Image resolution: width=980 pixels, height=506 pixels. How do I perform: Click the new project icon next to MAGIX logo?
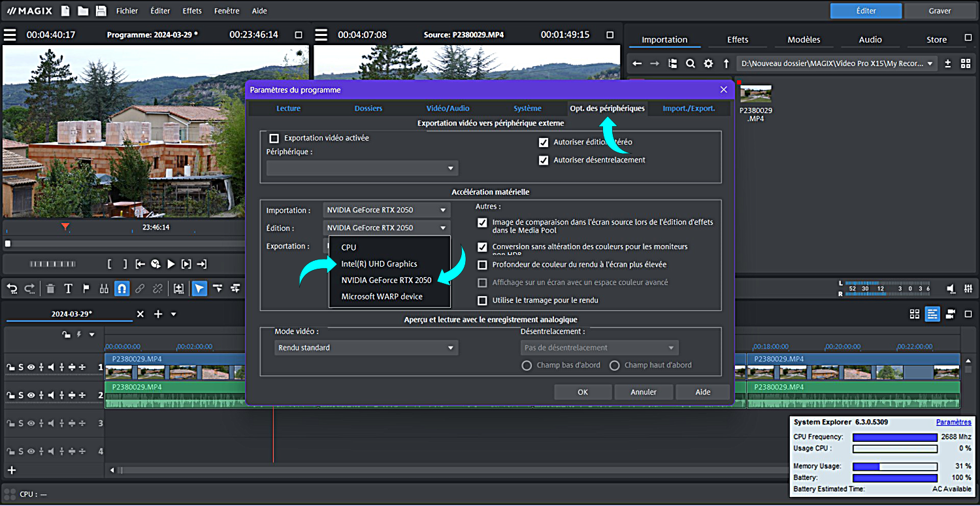tap(65, 10)
